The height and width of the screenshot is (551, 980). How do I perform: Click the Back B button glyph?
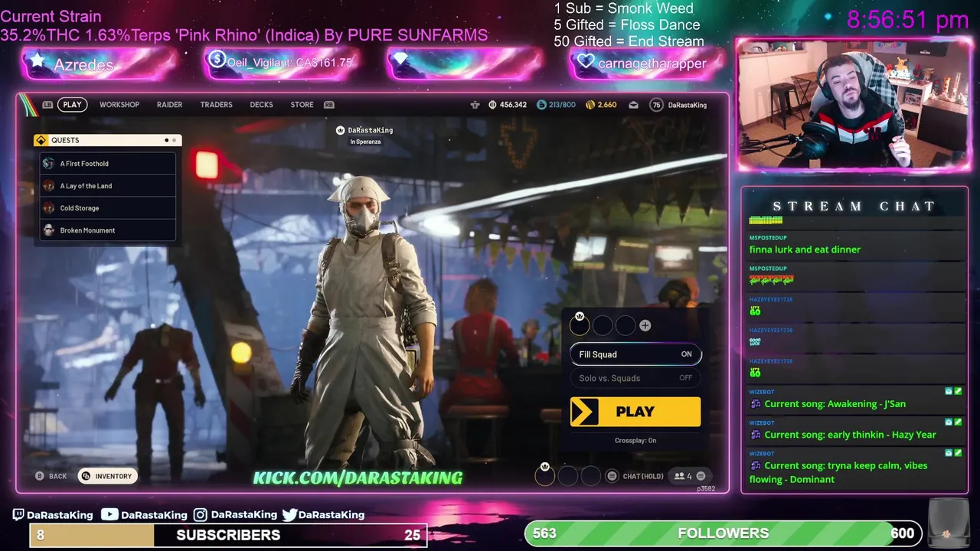(40, 476)
